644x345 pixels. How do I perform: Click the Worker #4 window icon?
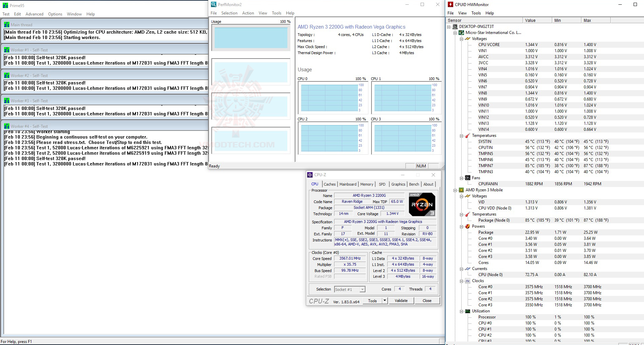6,126
